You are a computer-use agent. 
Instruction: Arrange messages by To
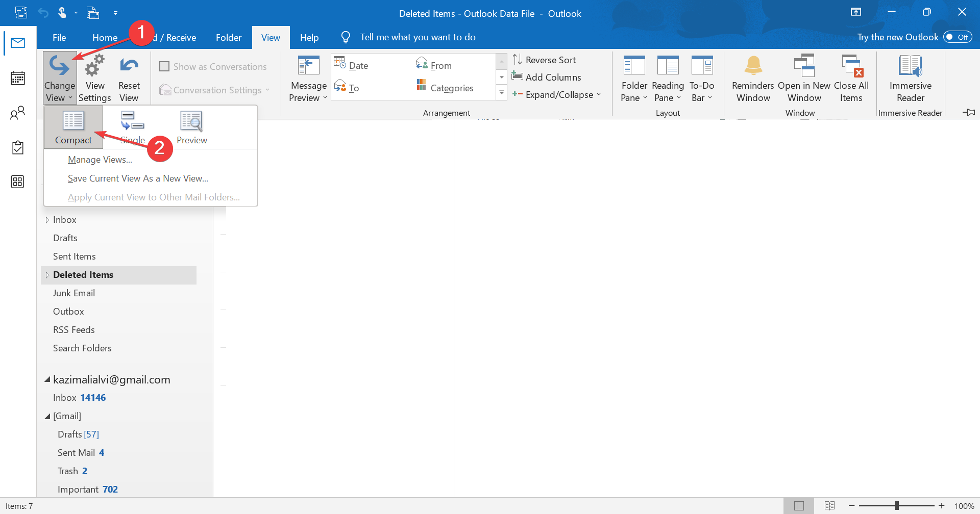347,87
